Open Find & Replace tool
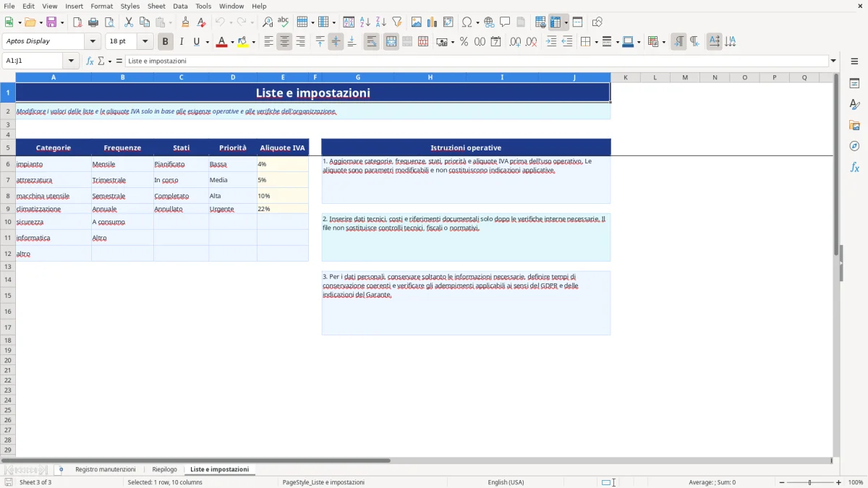 pyautogui.click(x=268, y=22)
